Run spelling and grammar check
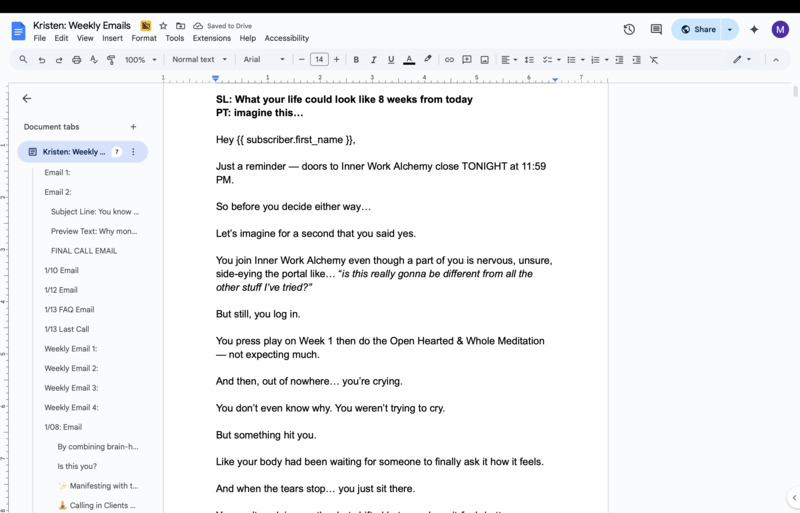This screenshot has width=800, height=513. 94,60
